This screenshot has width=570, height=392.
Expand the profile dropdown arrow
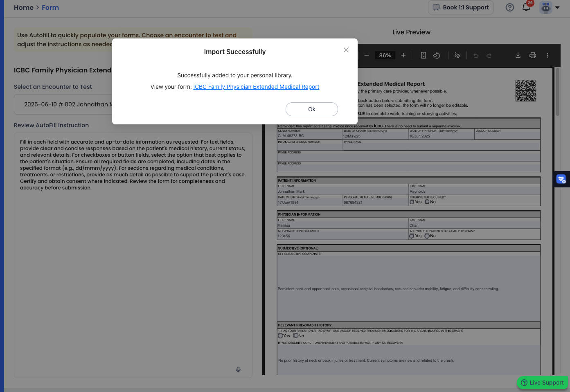pyautogui.click(x=557, y=7)
